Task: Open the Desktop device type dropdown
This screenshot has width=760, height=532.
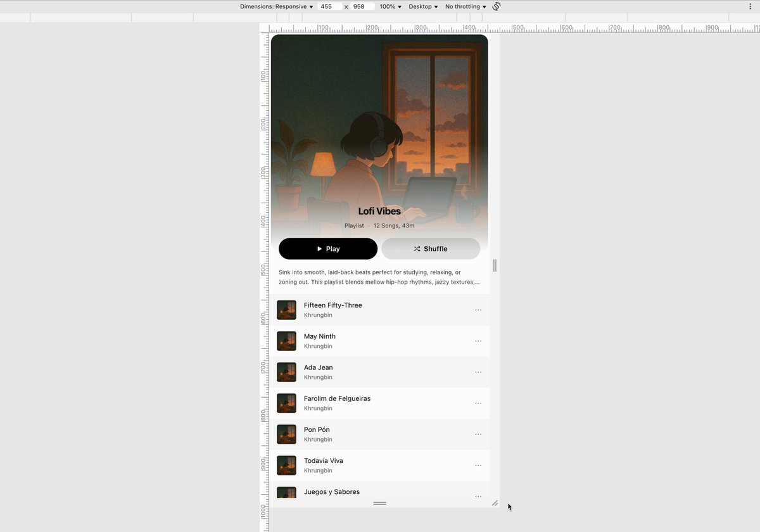Action: [x=423, y=6]
